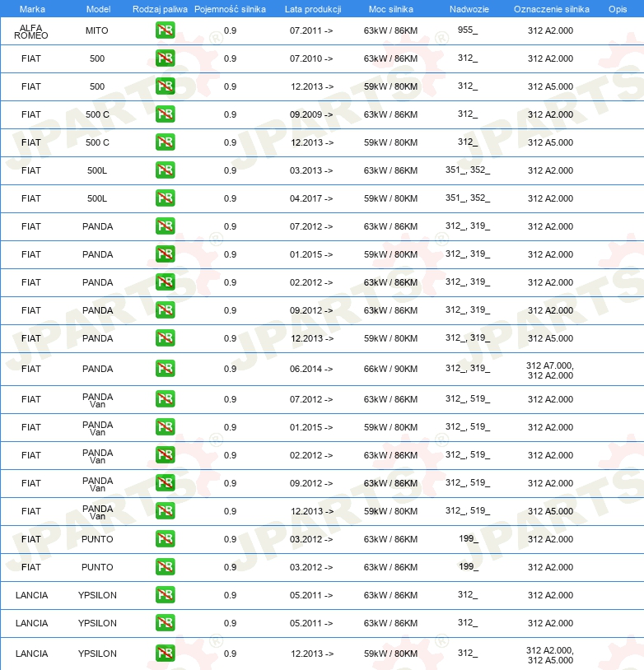Image resolution: width=644 pixels, height=670 pixels.
Task: Click the 66kW / 90KM engine power cell
Action: click(x=390, y=369)
